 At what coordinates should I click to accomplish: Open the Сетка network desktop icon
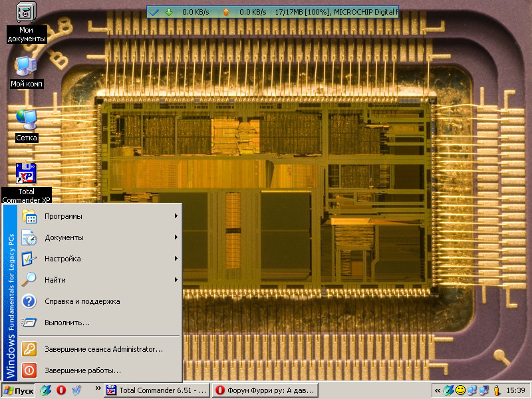[x=27, y=119]
